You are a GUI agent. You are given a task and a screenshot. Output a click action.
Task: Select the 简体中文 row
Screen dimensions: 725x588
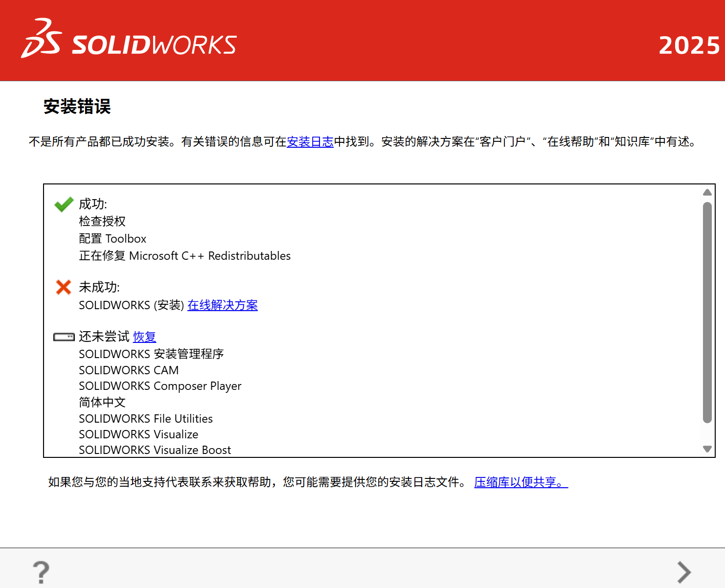(x=102, y=402)
